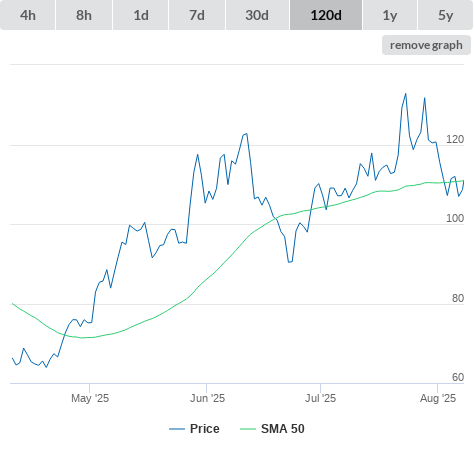
Task: Select the active 120d tab
Action: pos(326,15)
